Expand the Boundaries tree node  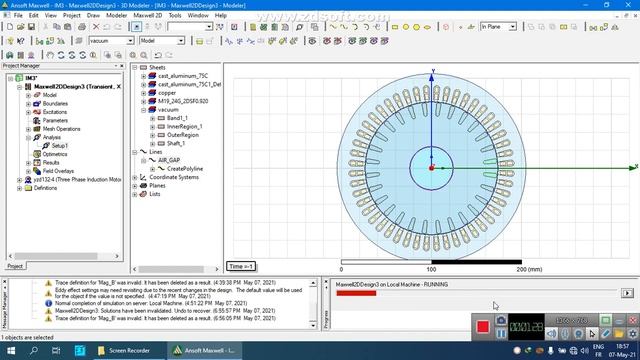pos(28,104)
